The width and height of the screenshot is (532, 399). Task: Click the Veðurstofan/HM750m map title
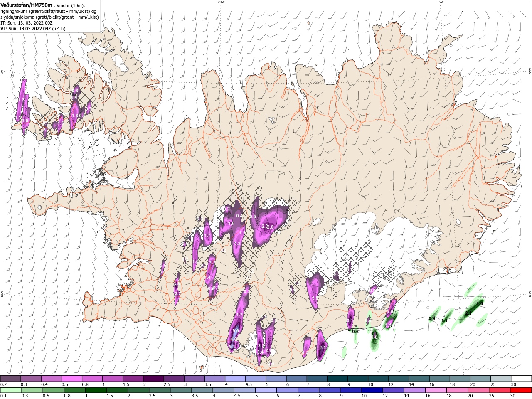click(26, 5)
